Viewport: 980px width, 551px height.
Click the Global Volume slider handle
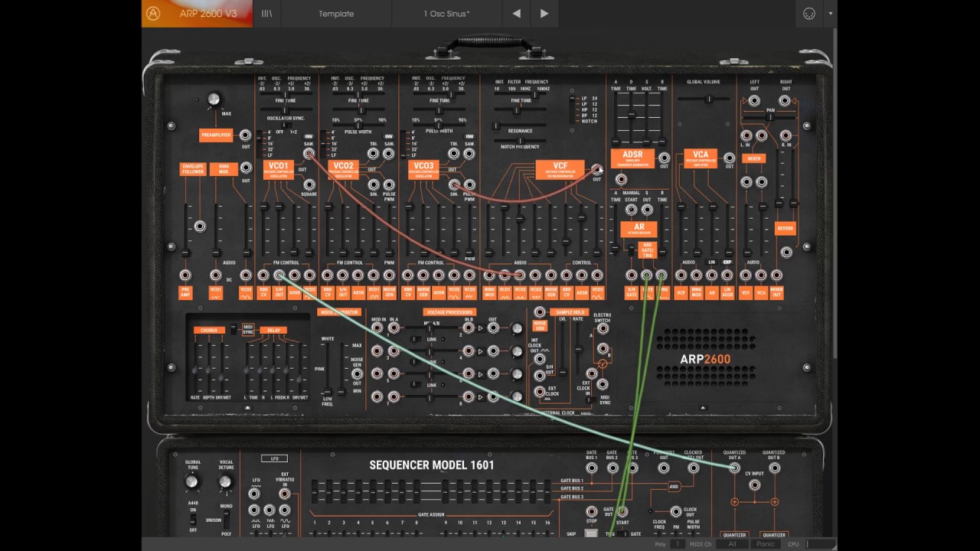click(707, 98)
